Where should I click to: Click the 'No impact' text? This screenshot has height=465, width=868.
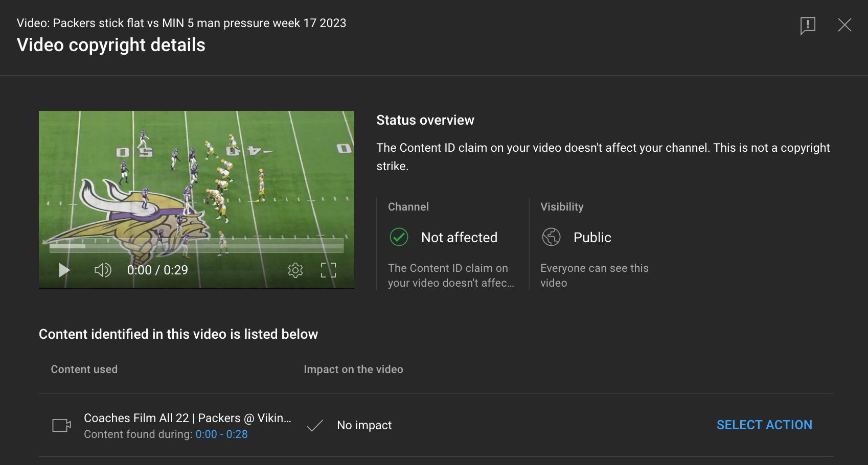364,425
